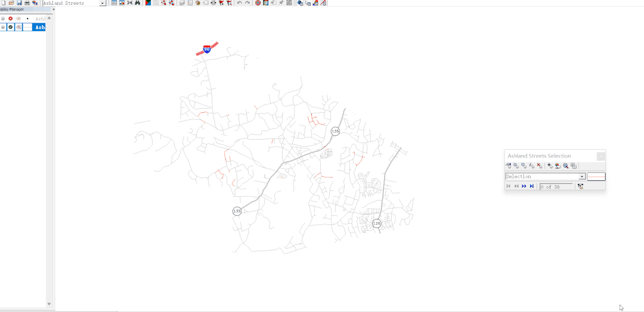Click Display Manager scroll down arrow
Screen dimensions: 644x312
[x=49, y=304]
